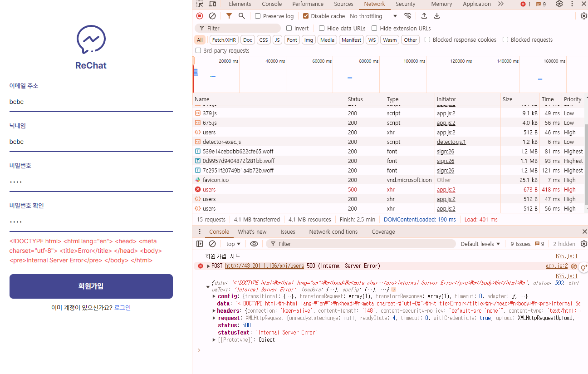
Task: Expand the headers property
Action: tap(214, 311)
